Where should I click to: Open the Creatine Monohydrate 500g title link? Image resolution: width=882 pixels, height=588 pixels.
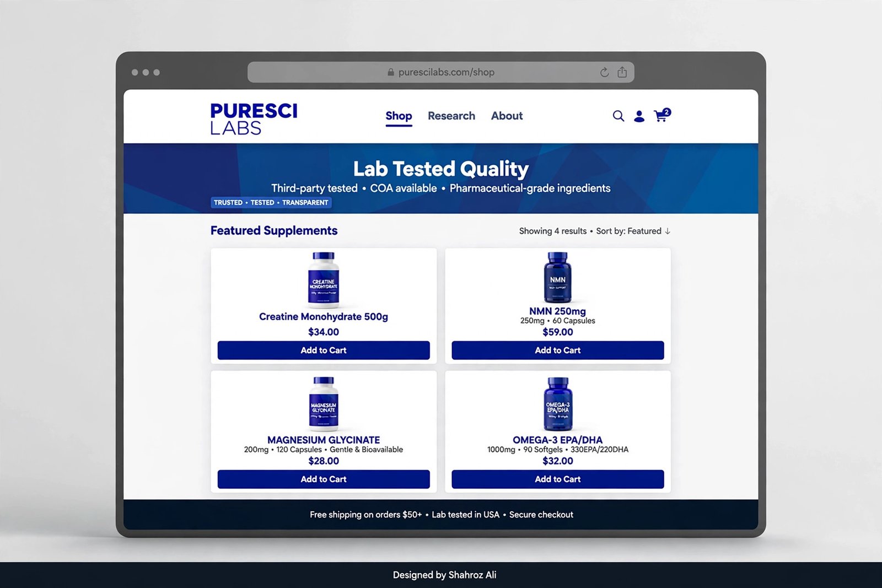coord(324,317)
